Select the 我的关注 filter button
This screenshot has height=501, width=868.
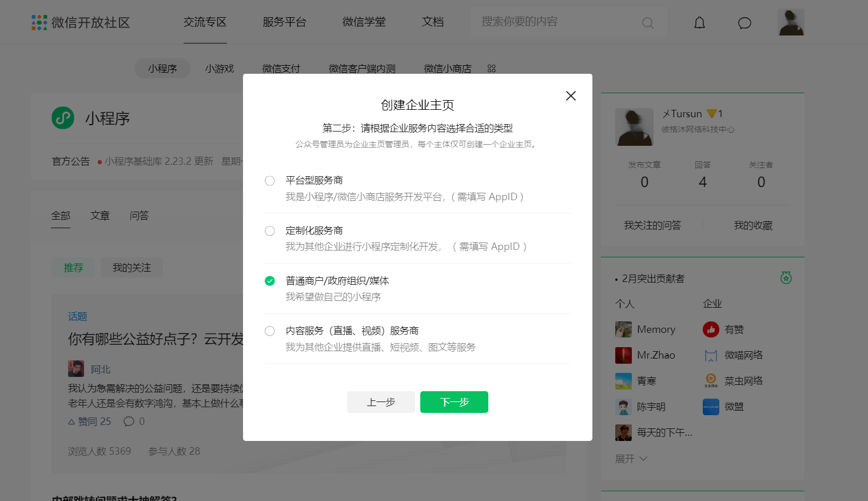(132, 268)
